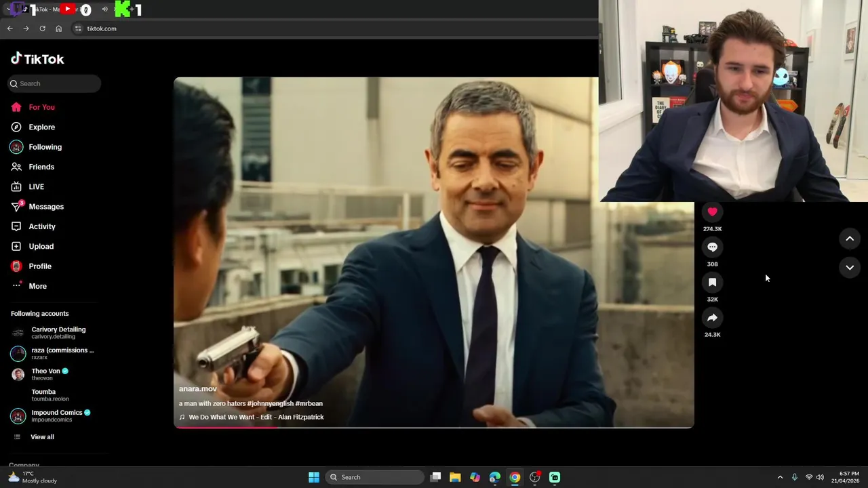Go to the Following feed

36,147
